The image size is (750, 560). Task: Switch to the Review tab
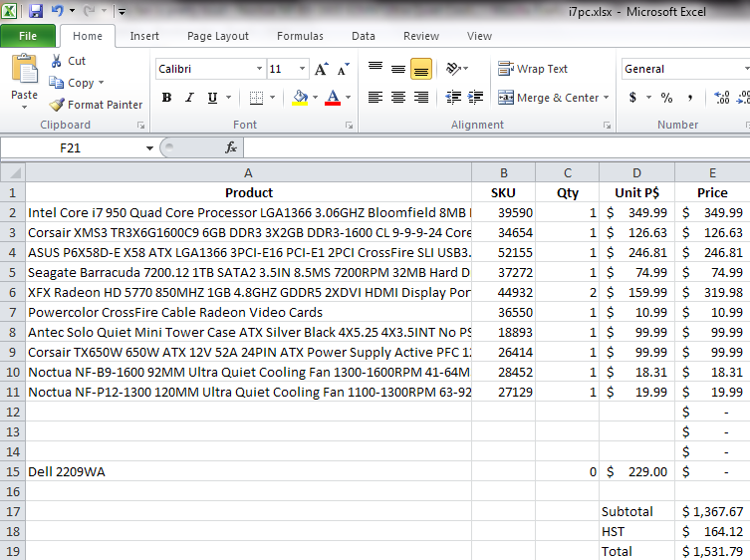pos(421,36)
